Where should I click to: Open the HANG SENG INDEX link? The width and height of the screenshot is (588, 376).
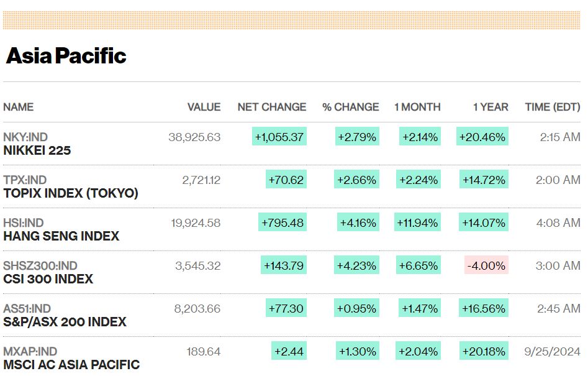[x=61, y=236]
